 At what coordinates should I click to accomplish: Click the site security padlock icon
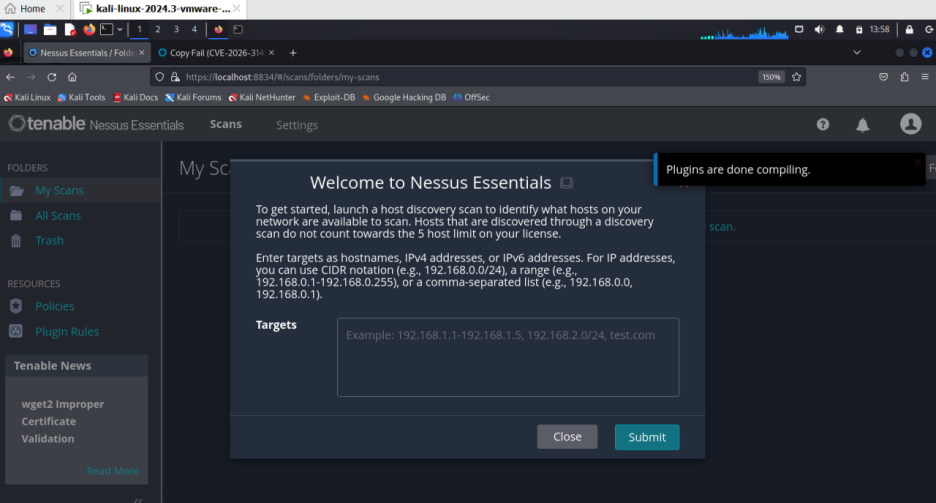[x=175, y=77]
